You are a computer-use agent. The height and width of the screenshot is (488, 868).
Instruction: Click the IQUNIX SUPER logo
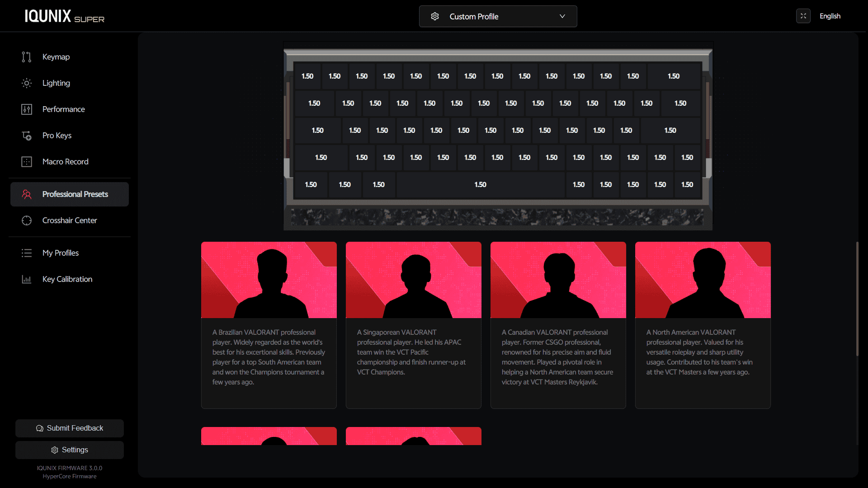point(64,16)
